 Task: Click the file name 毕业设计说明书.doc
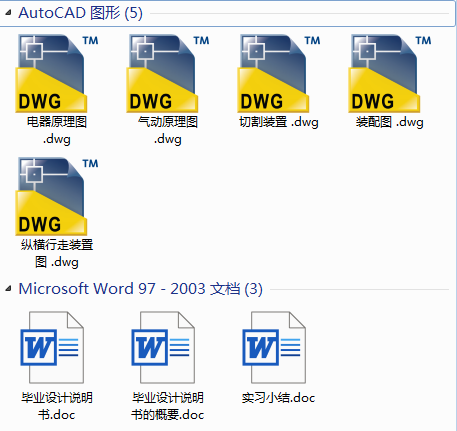pos(57,406)
